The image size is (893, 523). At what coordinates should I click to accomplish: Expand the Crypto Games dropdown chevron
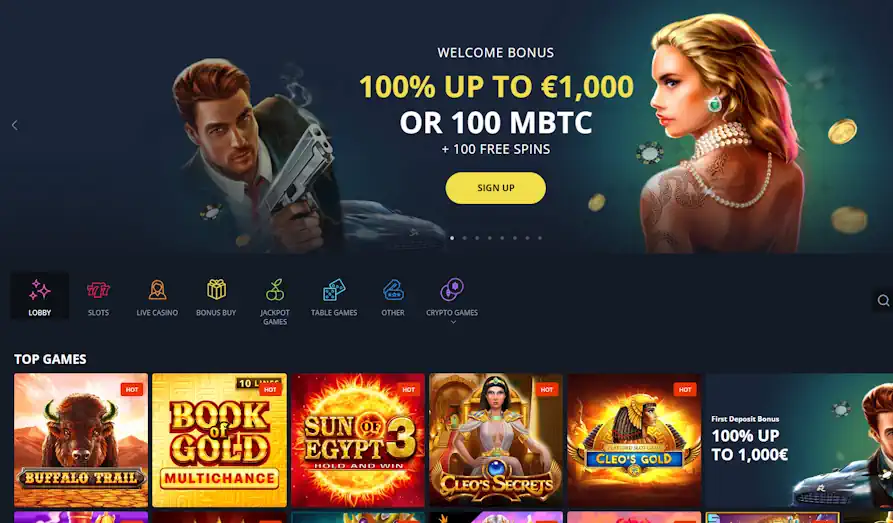pyautogui.click(x=453, y=322)
